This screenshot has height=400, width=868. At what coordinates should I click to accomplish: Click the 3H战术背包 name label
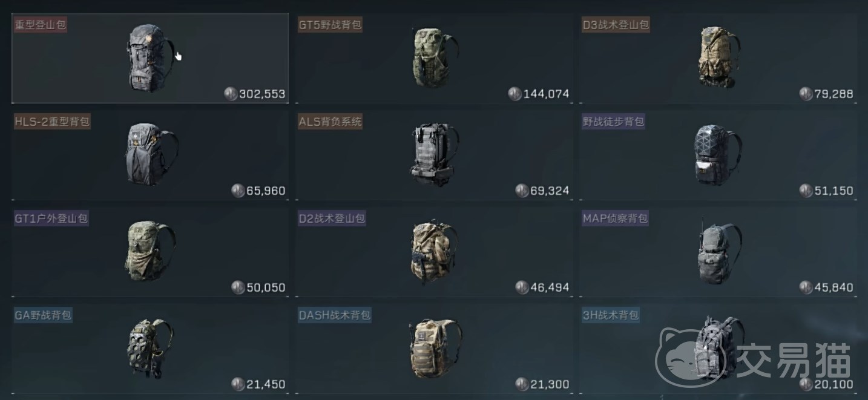[610, 315]
